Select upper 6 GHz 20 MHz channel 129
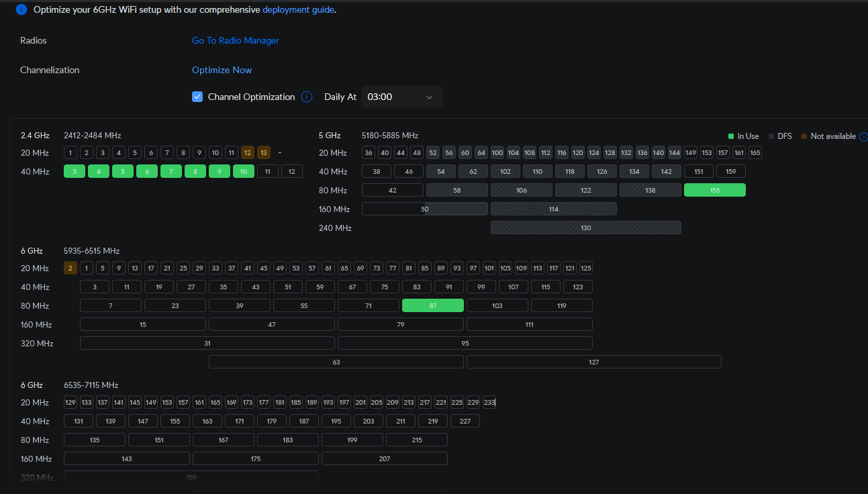 tap(70, 402)
